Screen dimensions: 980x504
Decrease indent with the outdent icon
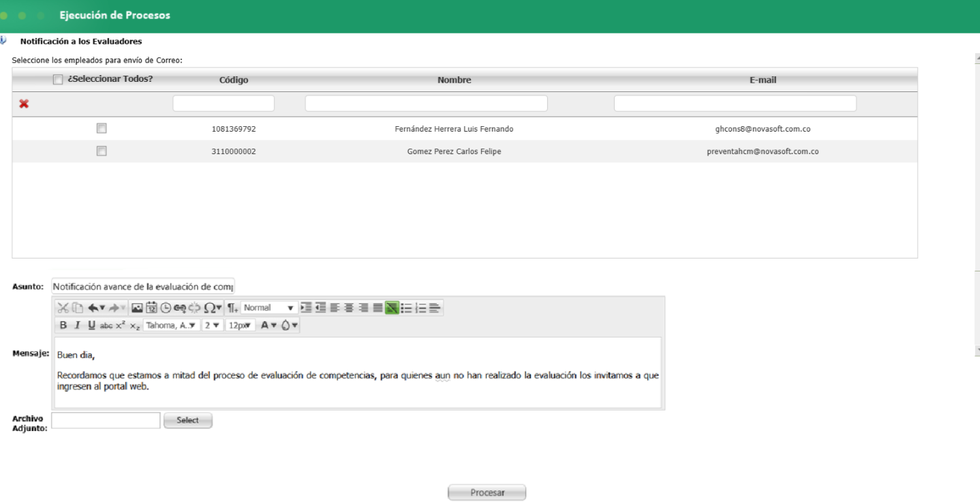click(320, 308)
